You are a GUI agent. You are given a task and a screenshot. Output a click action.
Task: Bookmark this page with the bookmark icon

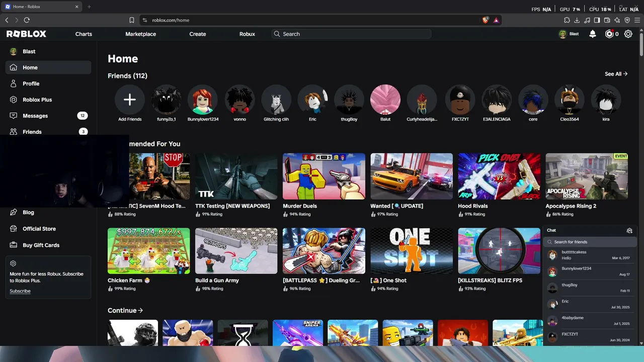click(132, 20)
